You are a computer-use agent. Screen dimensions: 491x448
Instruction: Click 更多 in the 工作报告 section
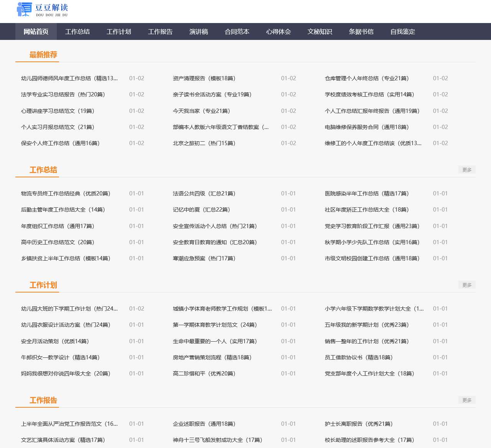click(x=466, y=400)
